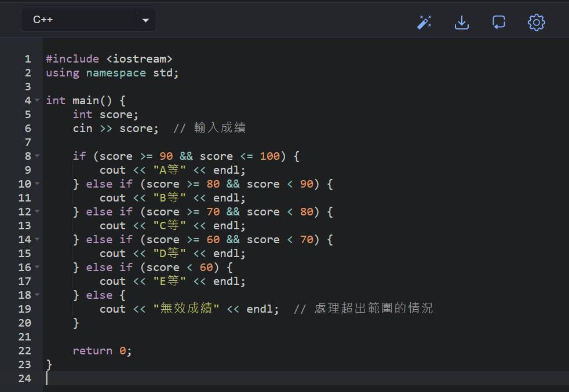Open the C++ language dropdown

(89, 20)
